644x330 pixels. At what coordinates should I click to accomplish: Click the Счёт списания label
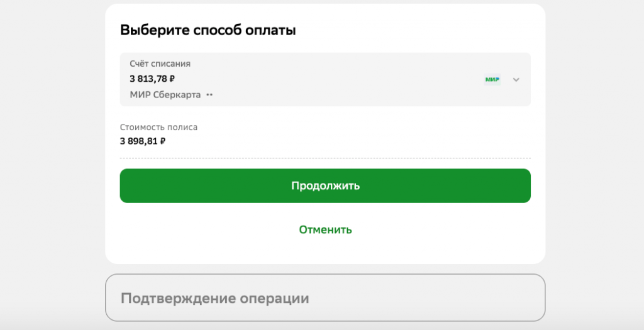coord(160,63)
